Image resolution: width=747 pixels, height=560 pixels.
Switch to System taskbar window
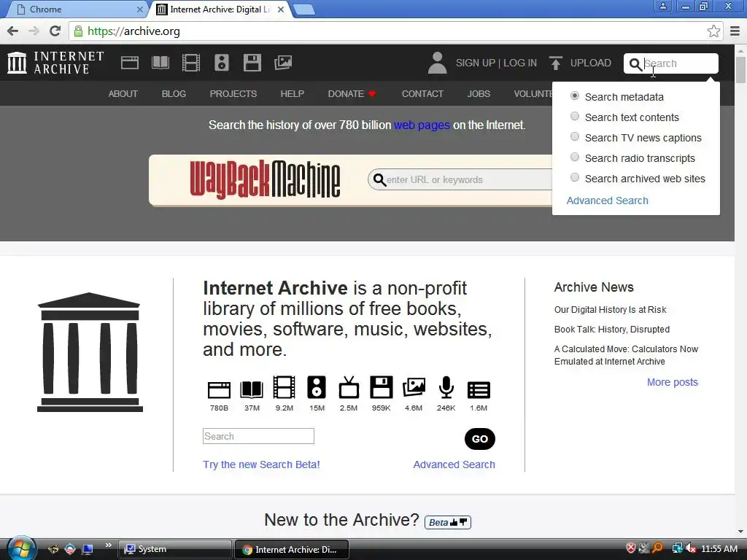174,549
